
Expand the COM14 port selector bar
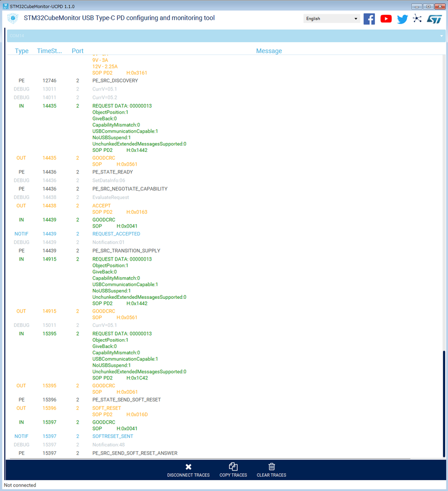pyautogui.click(x=226, y=36)
